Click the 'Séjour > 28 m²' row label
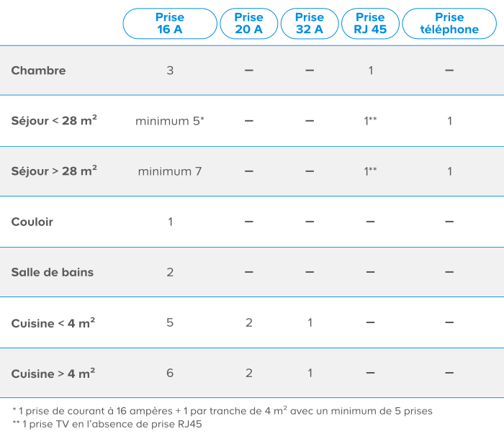The height and width of the screenshot is (439, 504). click(54, 171)
